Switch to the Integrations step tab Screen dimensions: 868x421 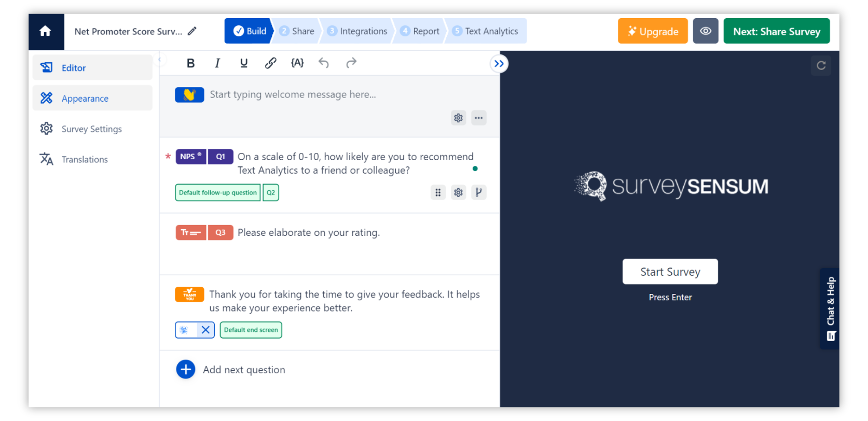pos(357,31)
